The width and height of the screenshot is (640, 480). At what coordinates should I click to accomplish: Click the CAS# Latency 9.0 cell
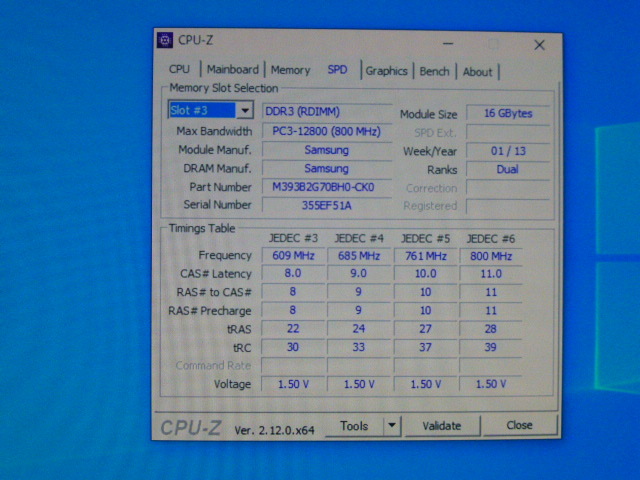(x=359, y=273)
